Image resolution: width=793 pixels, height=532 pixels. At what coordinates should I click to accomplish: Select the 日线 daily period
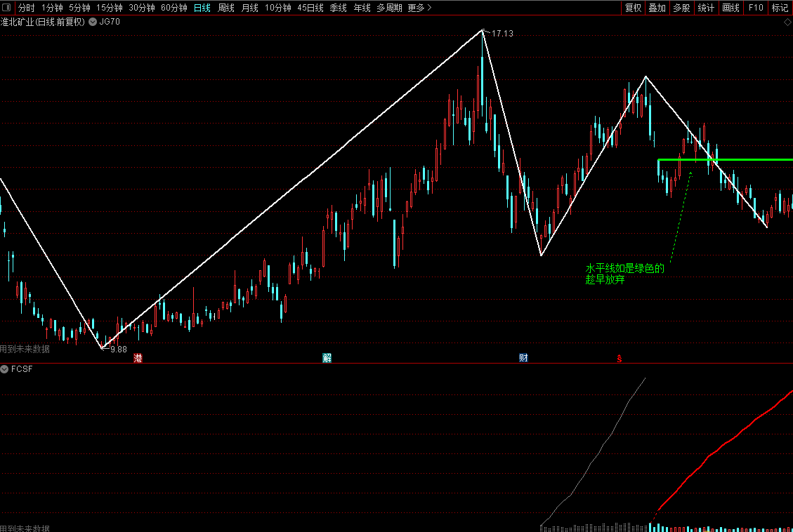coord(202,8)
